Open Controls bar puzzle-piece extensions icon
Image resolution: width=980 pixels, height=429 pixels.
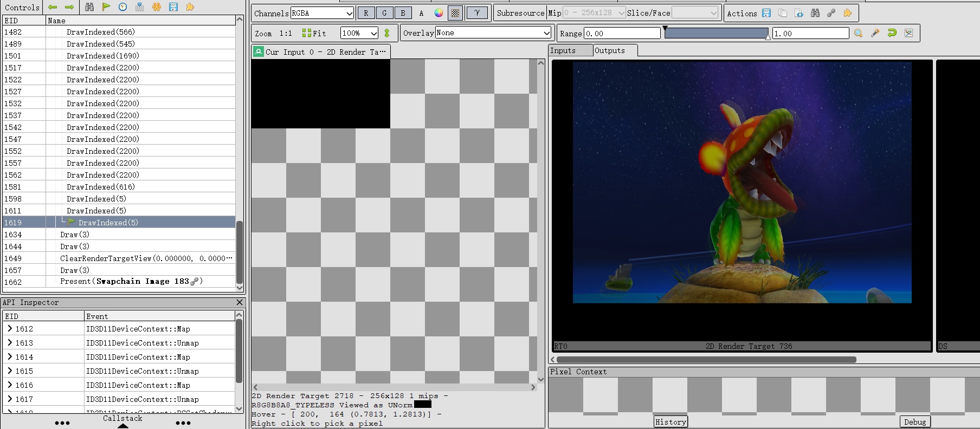[190, 7]
